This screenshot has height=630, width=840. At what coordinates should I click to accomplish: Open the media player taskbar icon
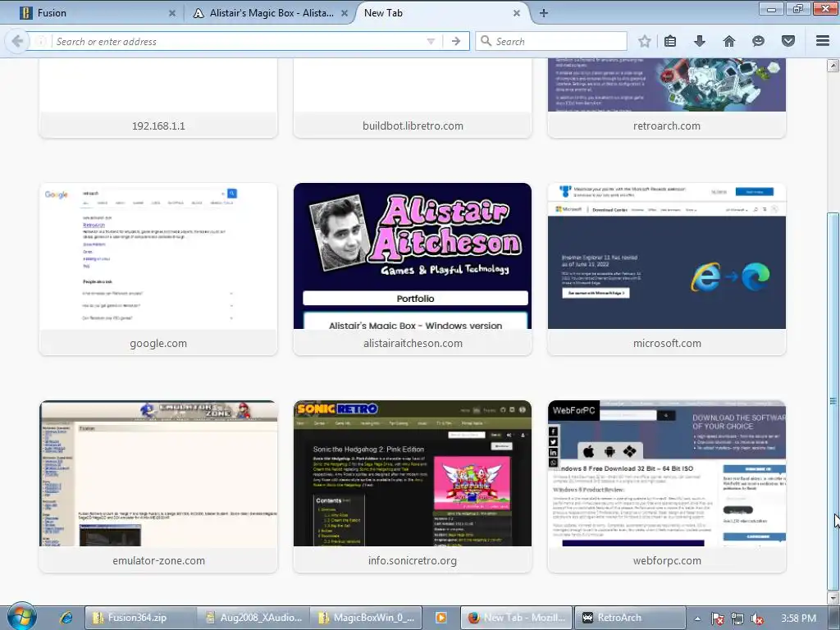(x=441, y=618)
